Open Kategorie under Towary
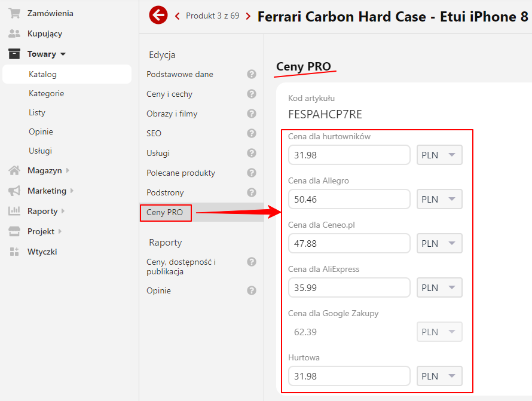This screenshot has width=532, height=401. tap(47, 93)
